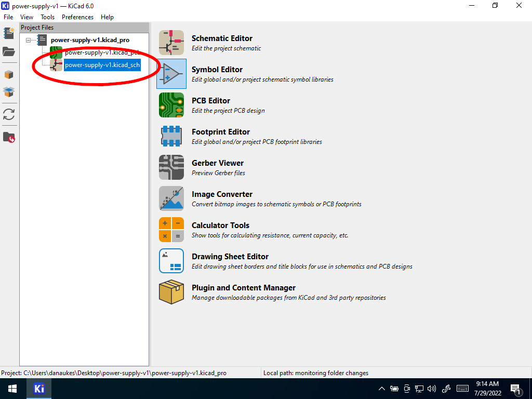Click the project path in status bar
Viewport: 532px width, 399px height.
(x=114, y=373)
